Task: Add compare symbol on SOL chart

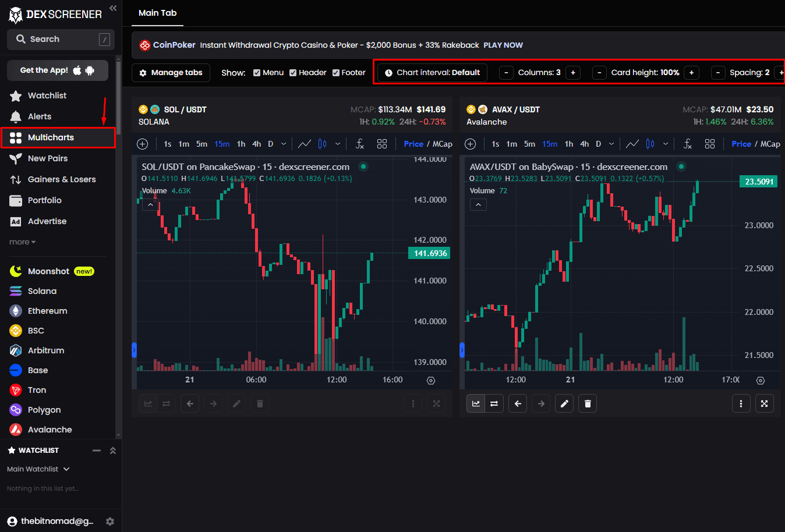Action: 143,144
